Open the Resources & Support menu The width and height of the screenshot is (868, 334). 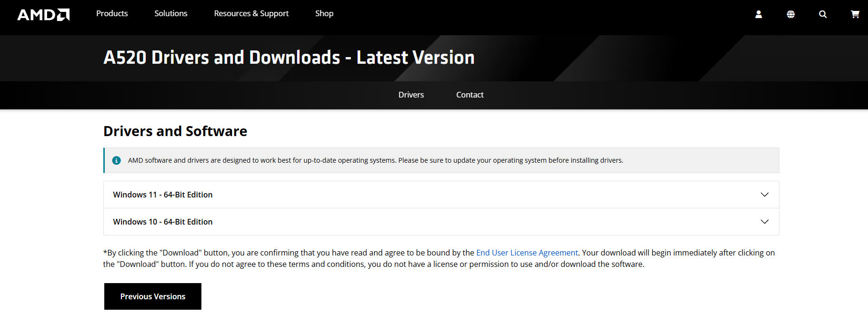[251, 13]
